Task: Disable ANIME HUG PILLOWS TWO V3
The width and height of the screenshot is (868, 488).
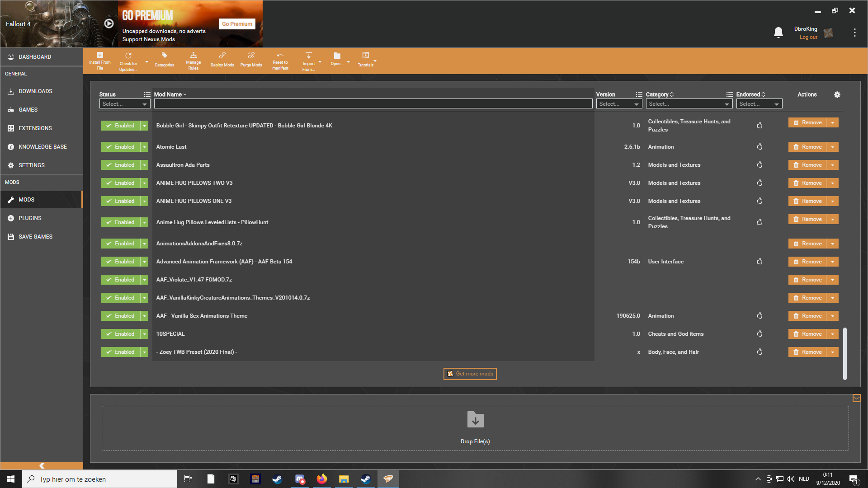Action: (x=121, y=183)
